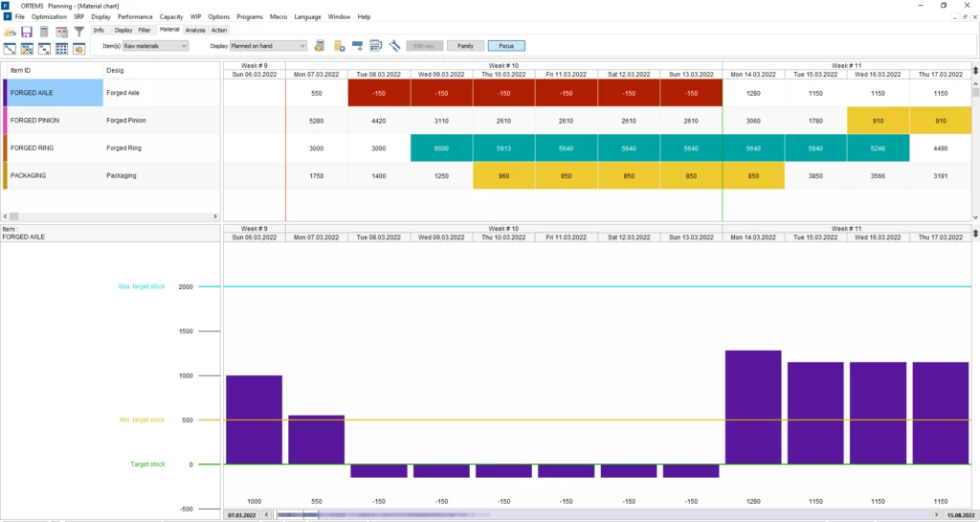
Task: Click the open folder icon
Action: [x=11, y=32]
